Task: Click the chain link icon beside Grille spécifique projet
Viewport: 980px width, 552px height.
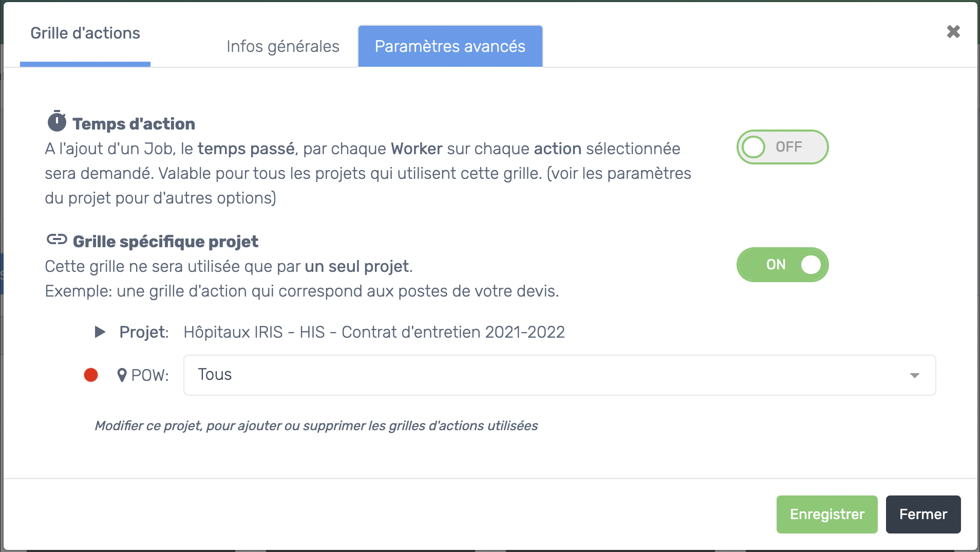Action: (57, 240)
